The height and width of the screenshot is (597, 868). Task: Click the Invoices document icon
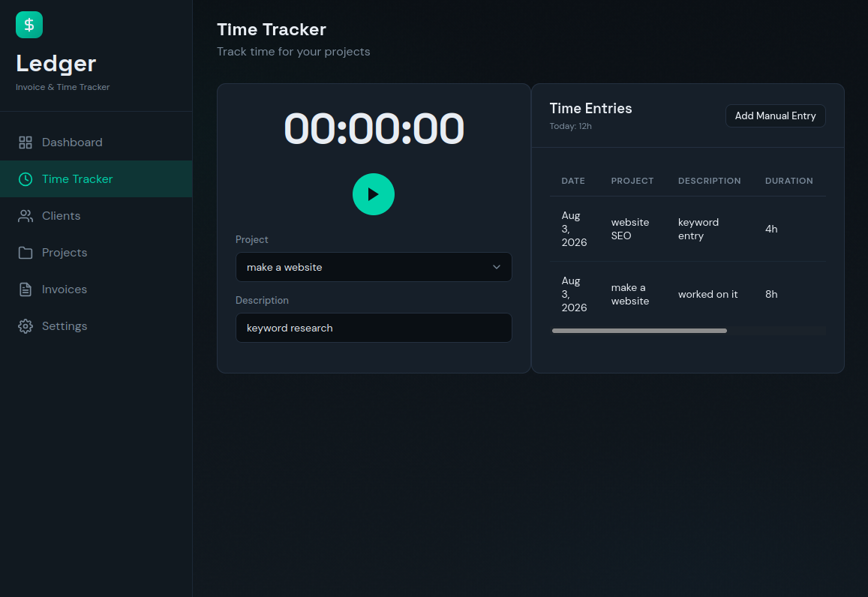[26, 289]
